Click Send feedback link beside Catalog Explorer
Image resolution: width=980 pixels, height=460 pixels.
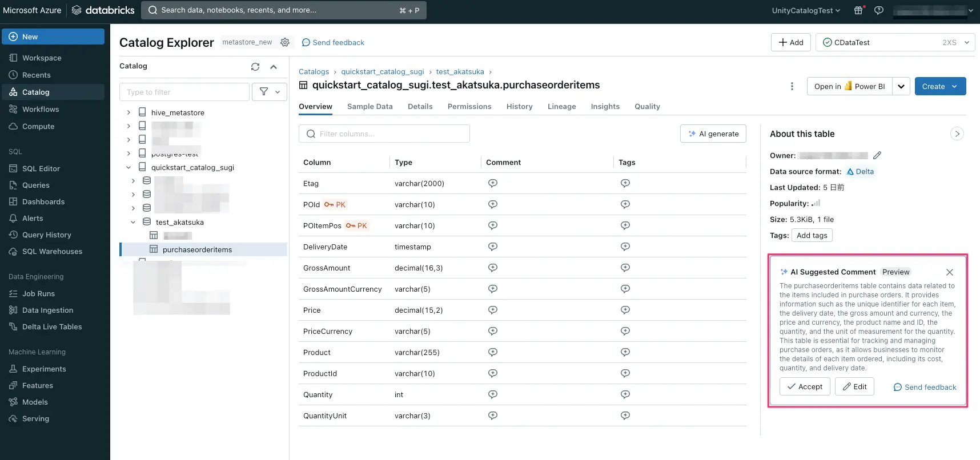click(333, 42)
